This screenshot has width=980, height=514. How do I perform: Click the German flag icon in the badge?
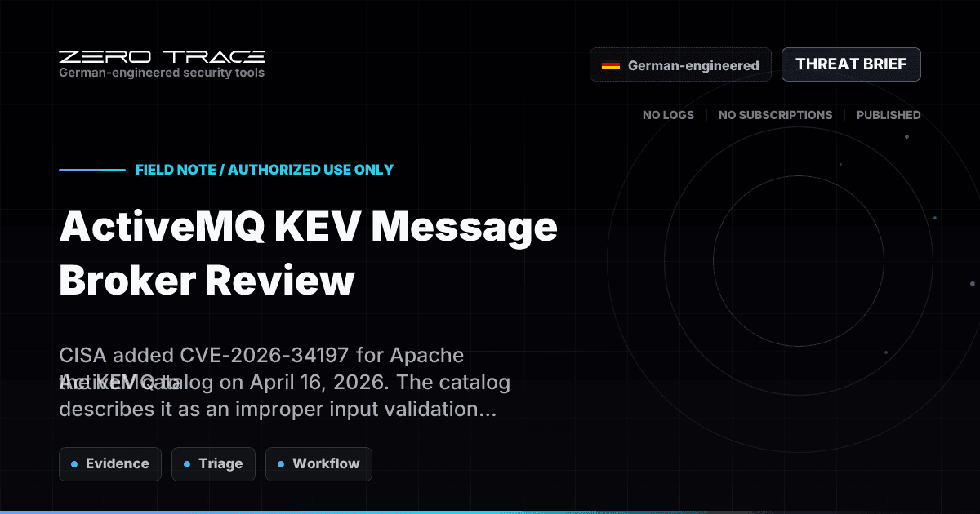[x=610, y=64]
